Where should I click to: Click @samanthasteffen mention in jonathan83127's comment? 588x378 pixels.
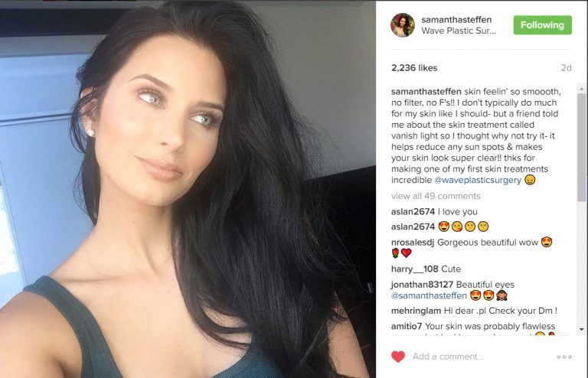pos(429,295)
